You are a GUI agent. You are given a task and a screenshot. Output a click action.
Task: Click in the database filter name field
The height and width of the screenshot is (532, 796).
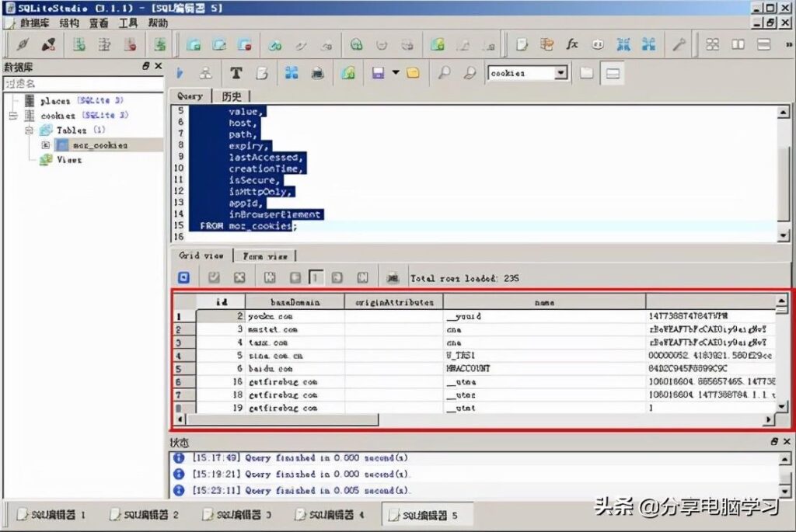click(83, 84)
